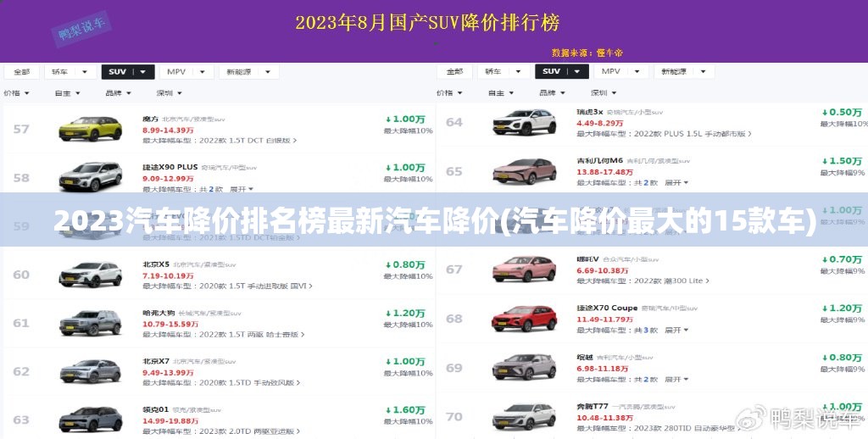The width and height of the screenshot is (868, 439).
Task: Open the 北京X5 model name link
Action: (156, 264)
